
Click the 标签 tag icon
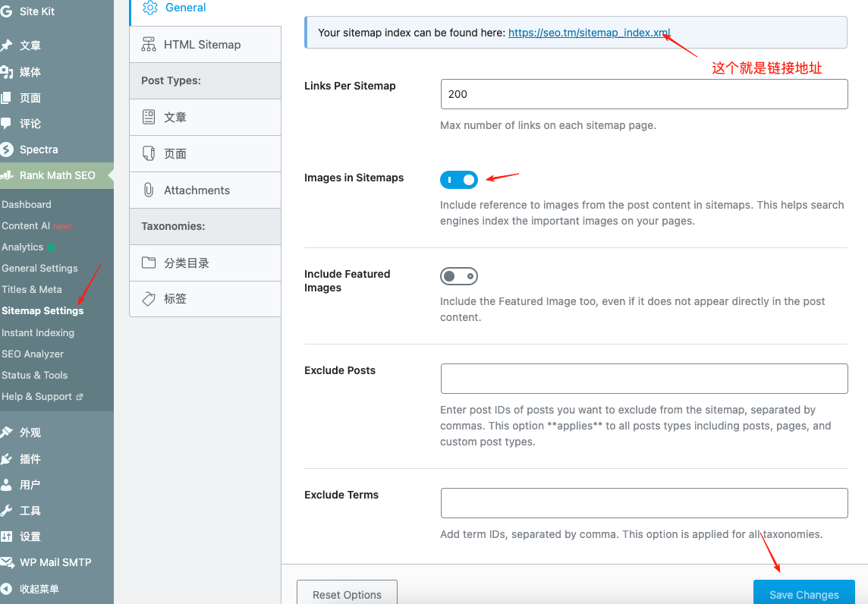(149, 299)
